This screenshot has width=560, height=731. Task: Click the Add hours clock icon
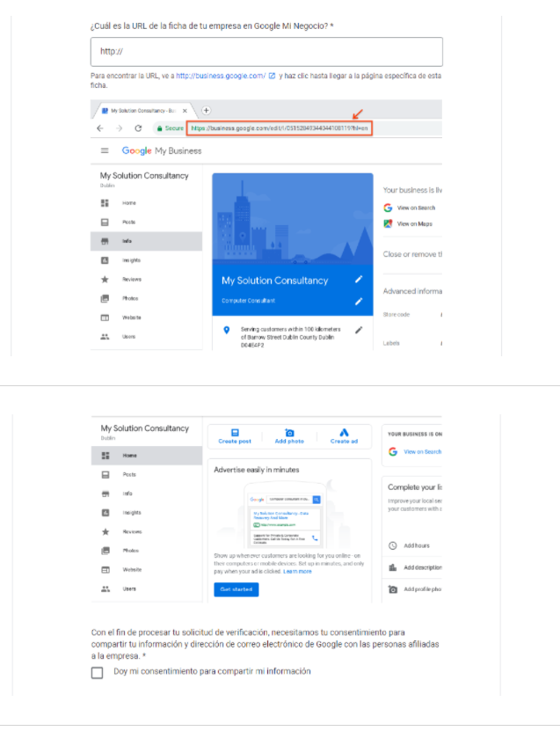393,545
